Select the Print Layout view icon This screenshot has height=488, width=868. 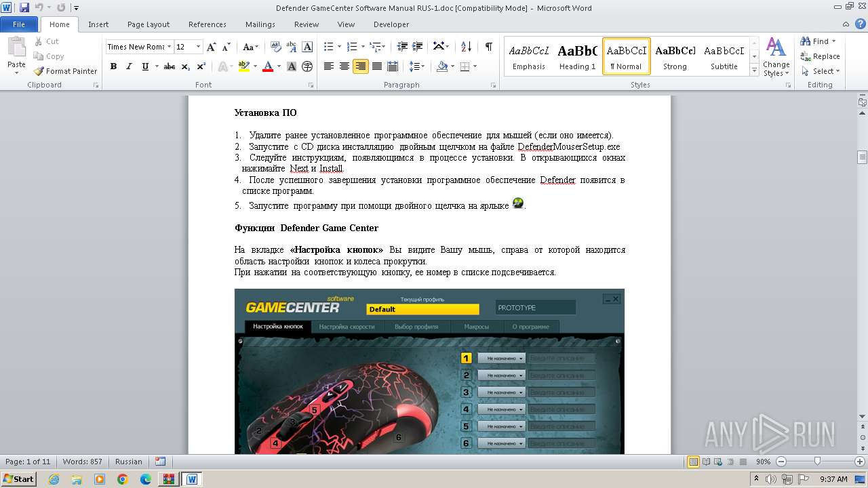(693, 462)
